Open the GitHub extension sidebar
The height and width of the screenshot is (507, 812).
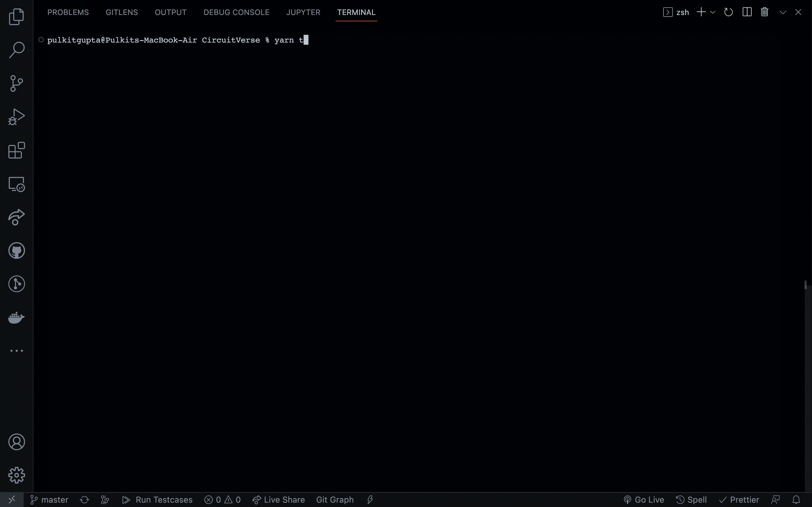tap(16, 250)
